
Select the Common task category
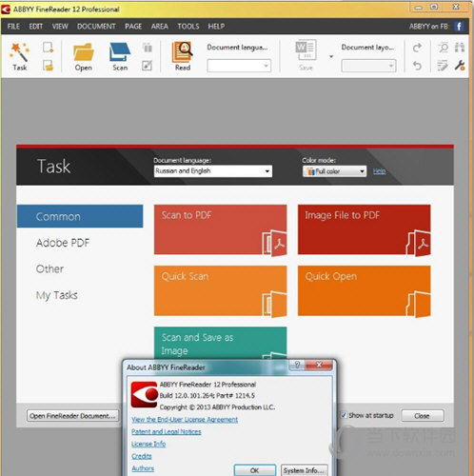(x=80, y=216)
